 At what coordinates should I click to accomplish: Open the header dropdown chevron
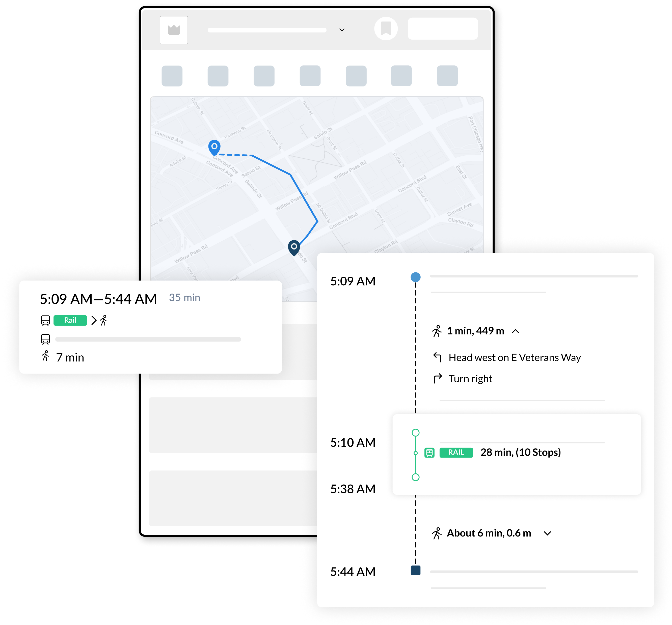(x=342, y=30)
